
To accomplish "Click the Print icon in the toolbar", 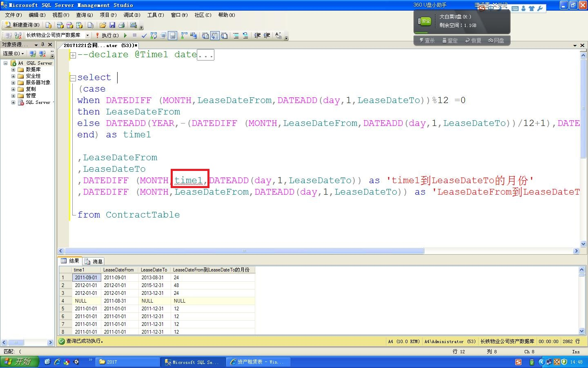I will [x=121, y=25].
